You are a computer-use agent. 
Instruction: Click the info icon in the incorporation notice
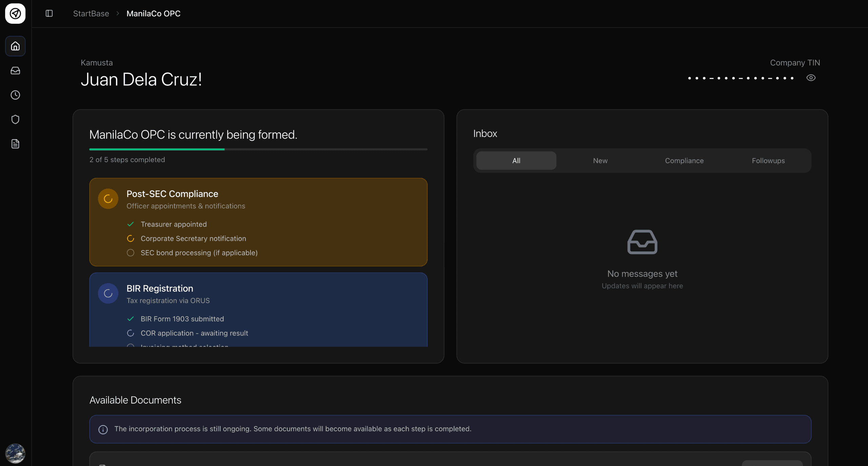click(x=103, y=429)
